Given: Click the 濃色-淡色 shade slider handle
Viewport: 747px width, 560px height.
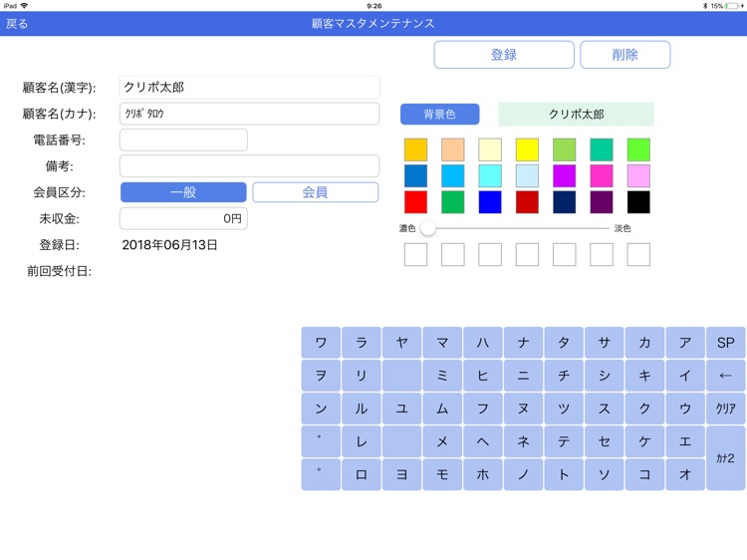Looking at the screenshot, I should click(x=428, y=228).
